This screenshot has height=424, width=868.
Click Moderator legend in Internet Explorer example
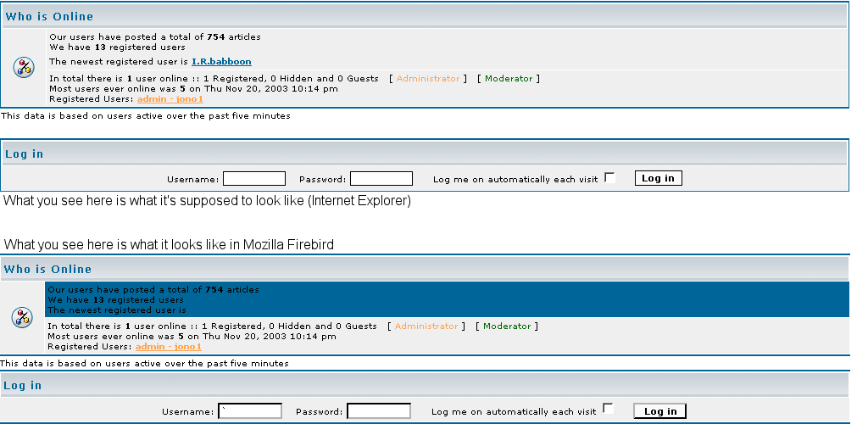pyautogui.click(x=509, y=79)
